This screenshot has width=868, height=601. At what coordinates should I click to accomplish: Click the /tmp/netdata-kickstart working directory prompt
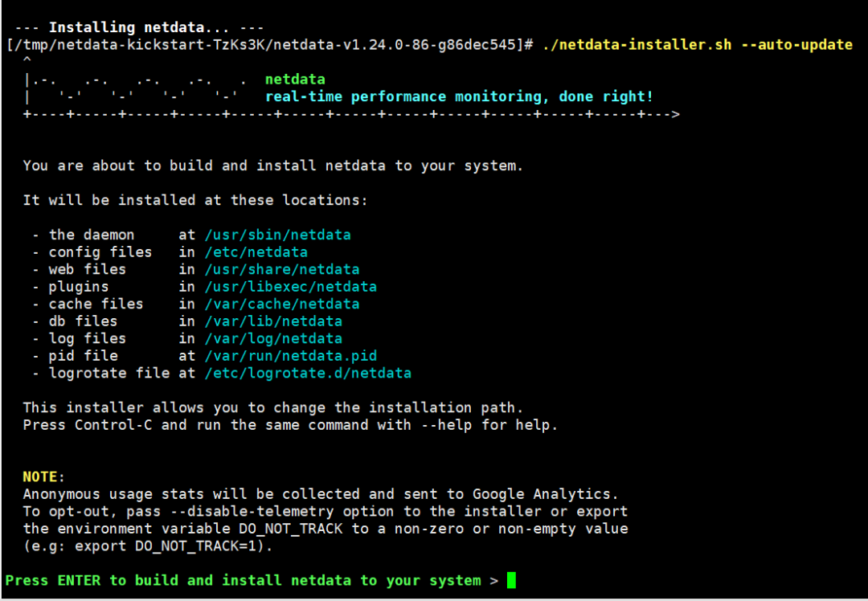[268, 44]
